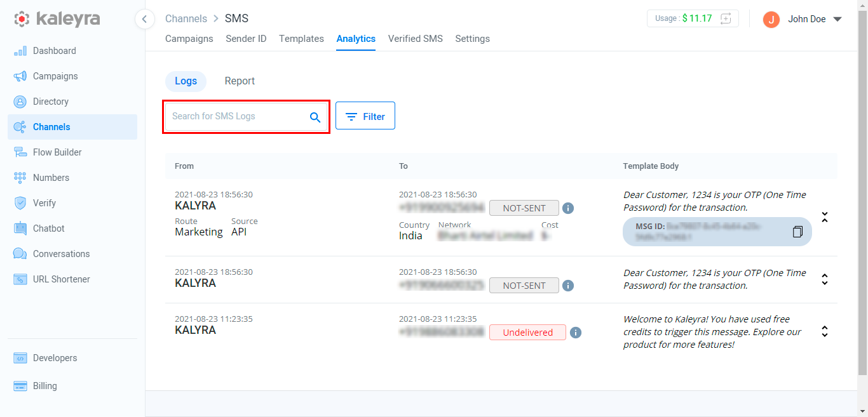Open the Campaigns tab in SMS
868x417 pixels.
(x=189, y=39)
